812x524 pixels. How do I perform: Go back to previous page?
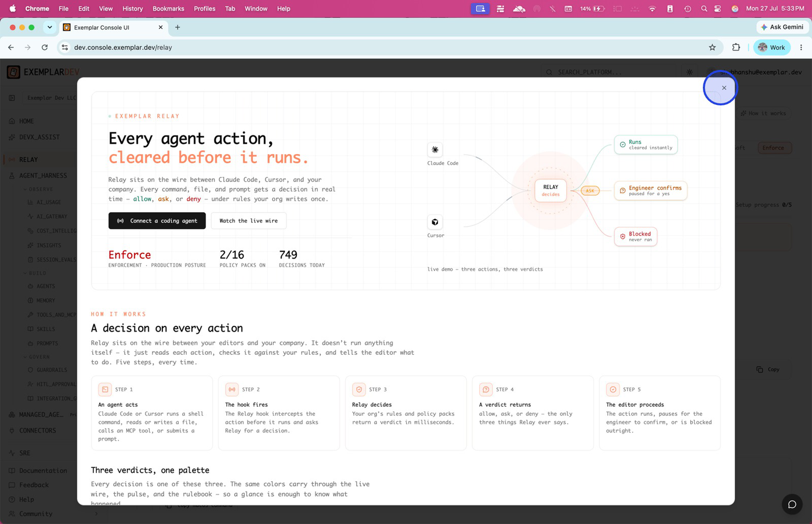(x=11, y=48)
